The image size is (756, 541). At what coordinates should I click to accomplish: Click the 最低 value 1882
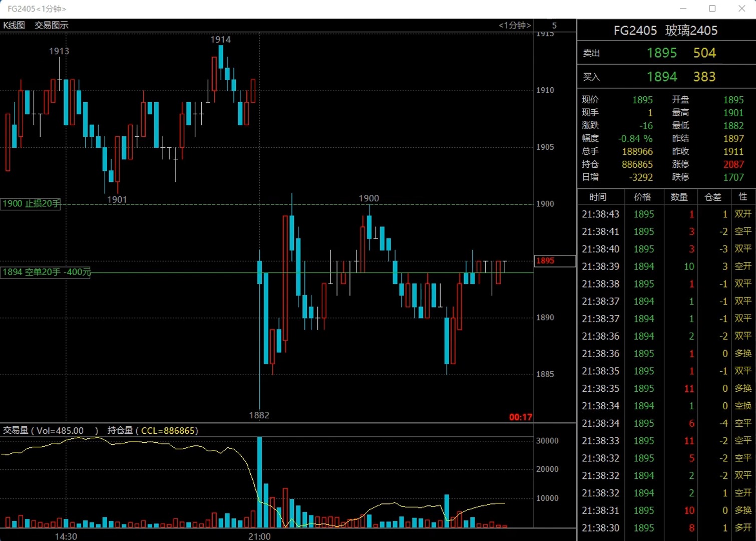pos(733,126)
